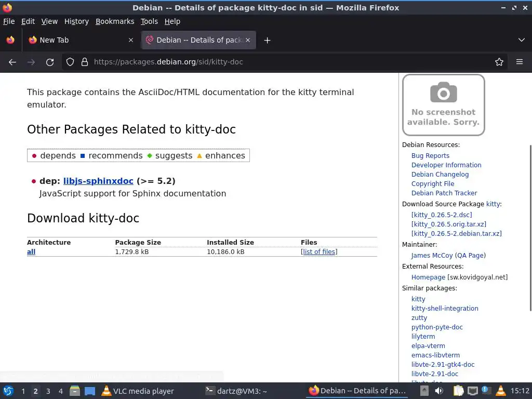This screenshot has width=532, height=399.
Task: Open emacs-libvterm package link
Action: [x=436, y=355]
